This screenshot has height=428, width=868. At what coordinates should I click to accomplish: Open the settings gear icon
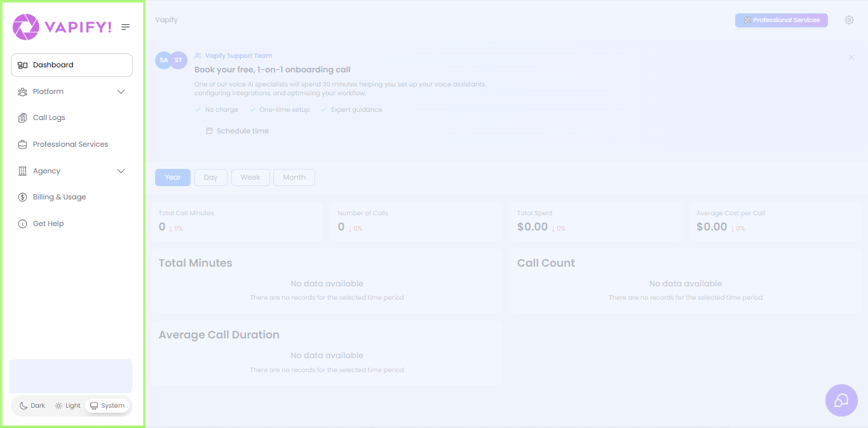(x=849, y=20)
